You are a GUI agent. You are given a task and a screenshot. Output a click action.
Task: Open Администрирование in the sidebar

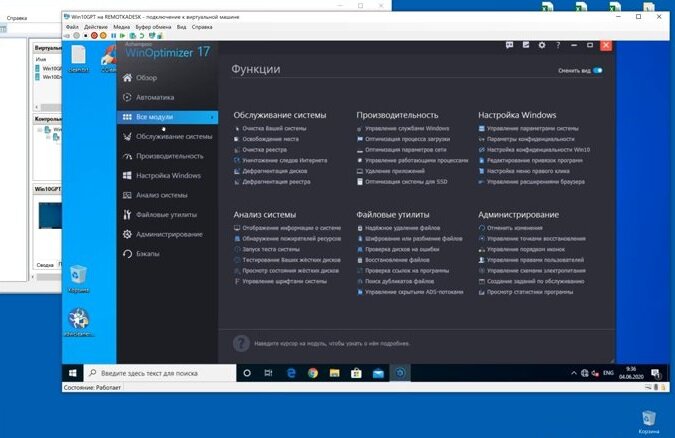pyautogui.click(x=167, y=234)
